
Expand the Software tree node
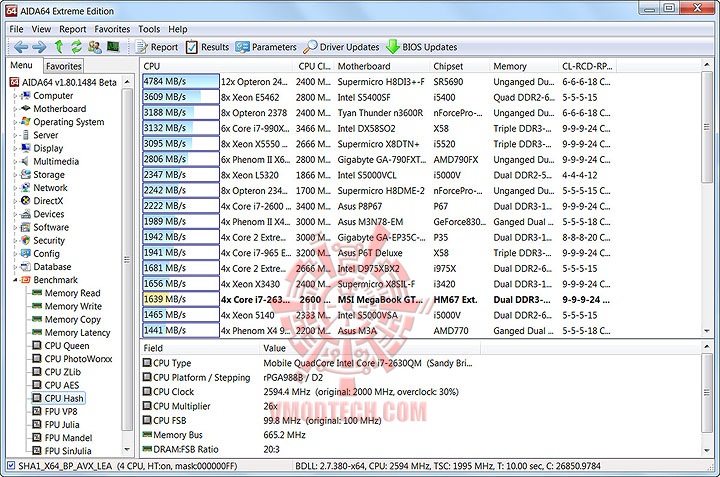click(x=15, y=227)
